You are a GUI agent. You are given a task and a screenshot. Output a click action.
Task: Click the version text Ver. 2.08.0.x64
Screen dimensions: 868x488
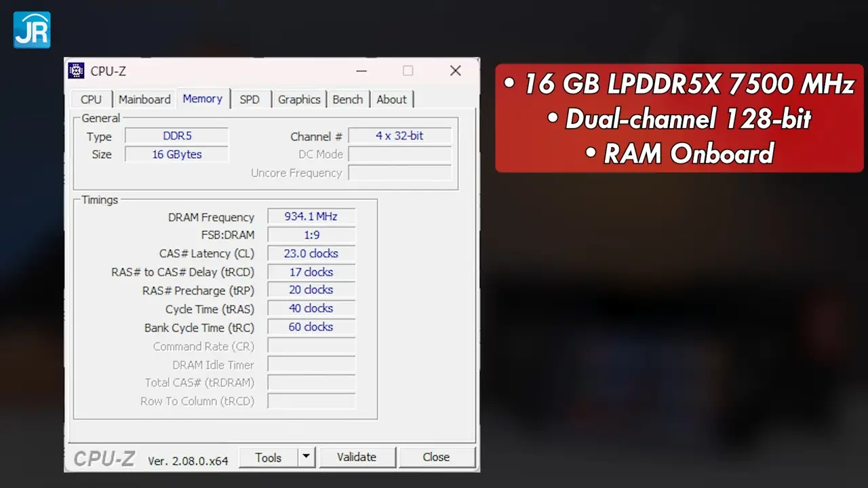pyautogui.click(x=188, y=461)
